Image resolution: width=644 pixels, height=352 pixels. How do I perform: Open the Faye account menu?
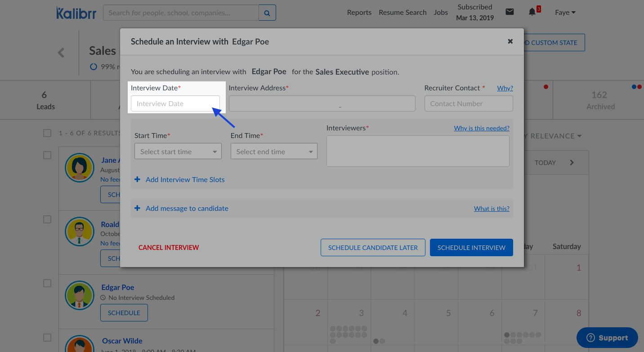pos(565,13)
